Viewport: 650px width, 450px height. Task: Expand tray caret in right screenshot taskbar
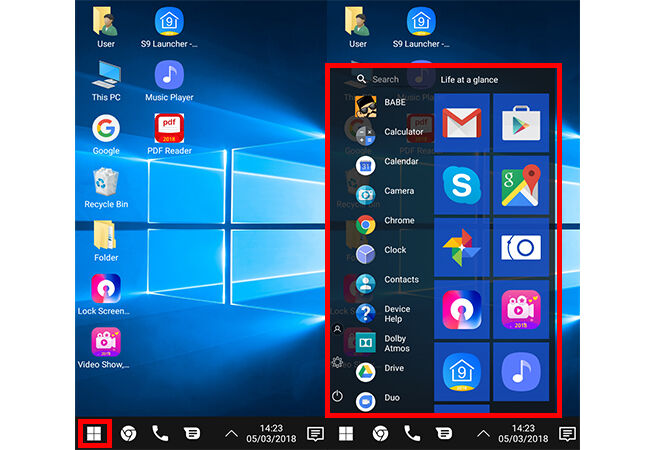pyautogui.click(x=483, y=434)
